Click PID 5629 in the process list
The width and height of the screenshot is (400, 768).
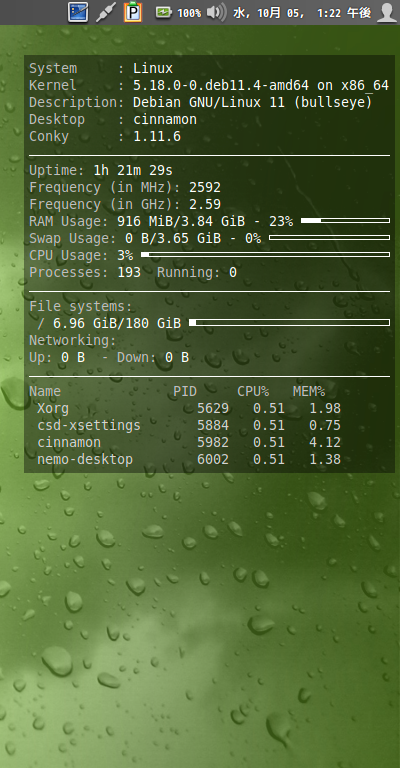213,408
